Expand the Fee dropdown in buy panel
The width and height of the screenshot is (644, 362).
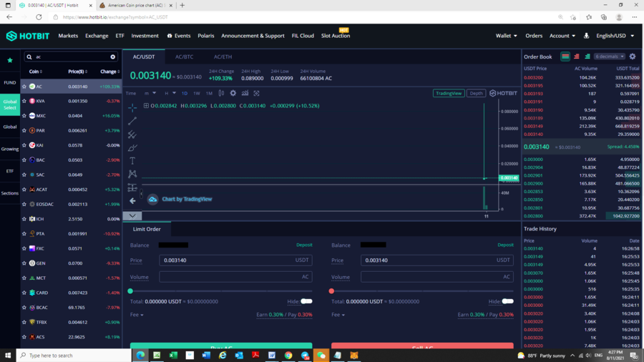click(137, 315)
